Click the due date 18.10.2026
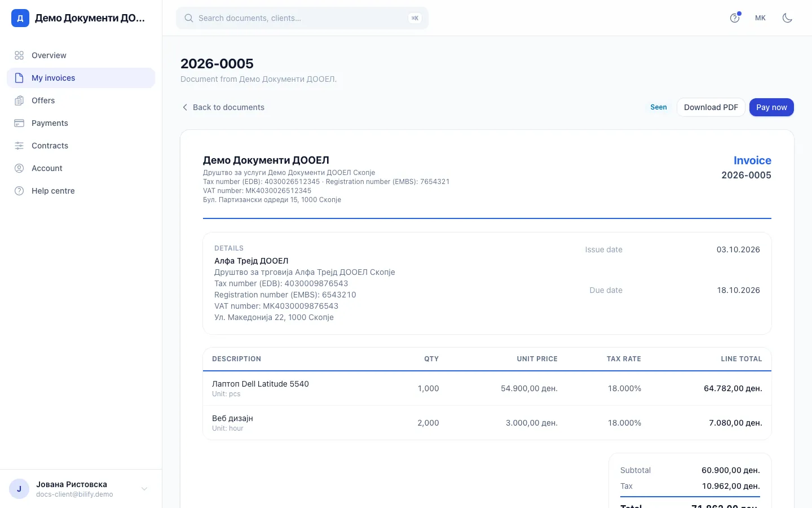 click(738, 290)
